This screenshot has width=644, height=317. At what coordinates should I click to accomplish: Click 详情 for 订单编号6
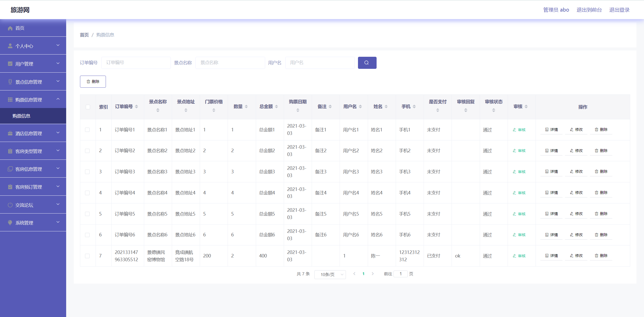(551, 235)
